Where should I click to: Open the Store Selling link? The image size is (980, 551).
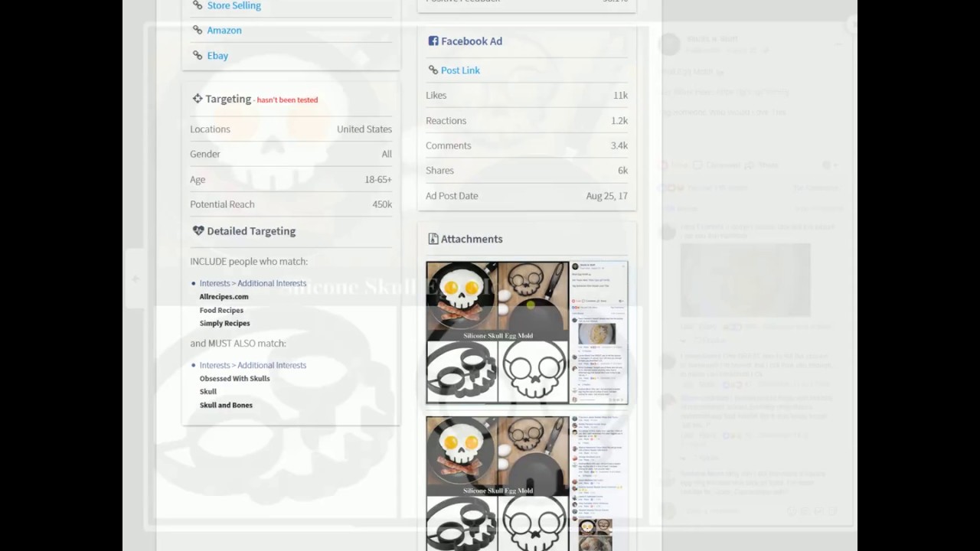(x=234, y=5)
